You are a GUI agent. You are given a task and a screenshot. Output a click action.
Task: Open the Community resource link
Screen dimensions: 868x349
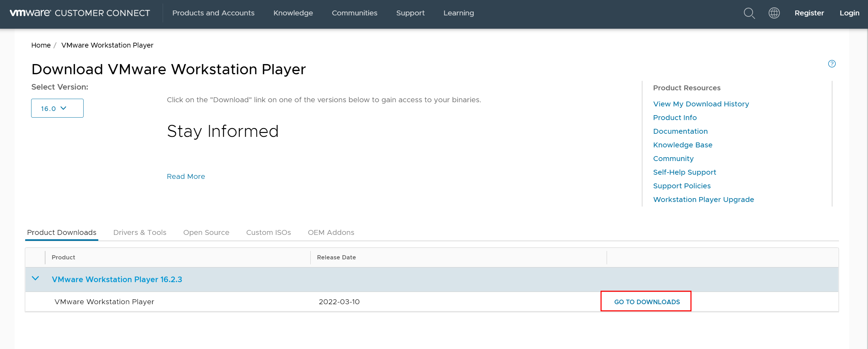673,159
